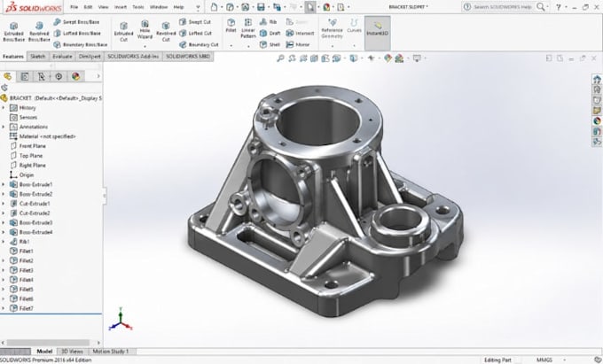
Task: Select Front Plane in feature tree
Action: click(x=27, y=146)
